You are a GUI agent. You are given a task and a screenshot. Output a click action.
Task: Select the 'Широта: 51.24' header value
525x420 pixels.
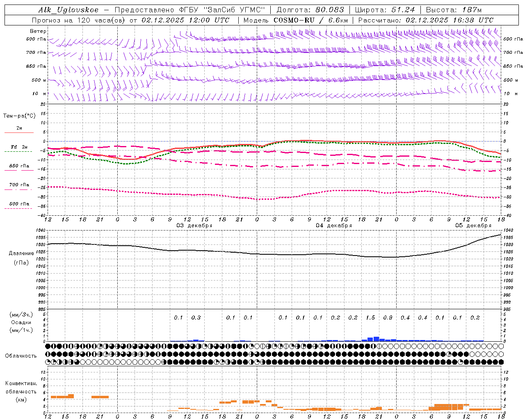click(385, 10)
